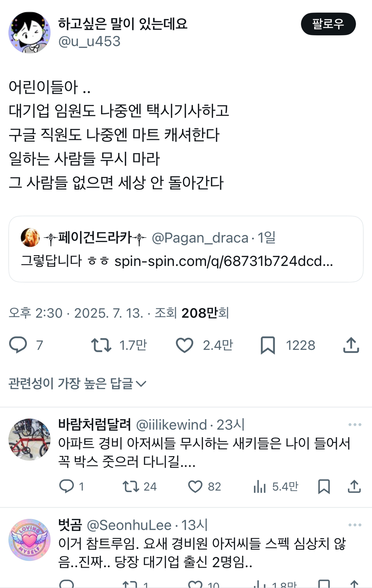Open 벗곰 Loving Myself avatar
This screenshot has height=588, width=372.
click(x=29, y=540)
